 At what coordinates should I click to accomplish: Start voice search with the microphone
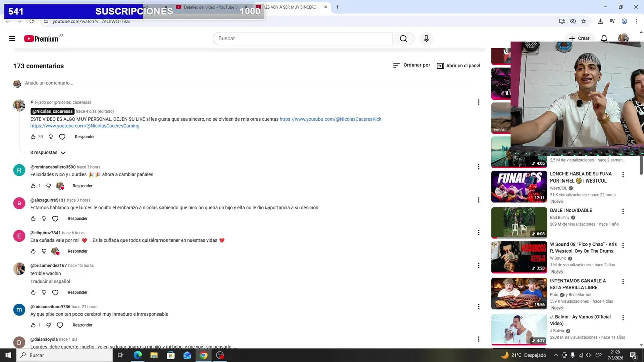(x=426, y=38)
